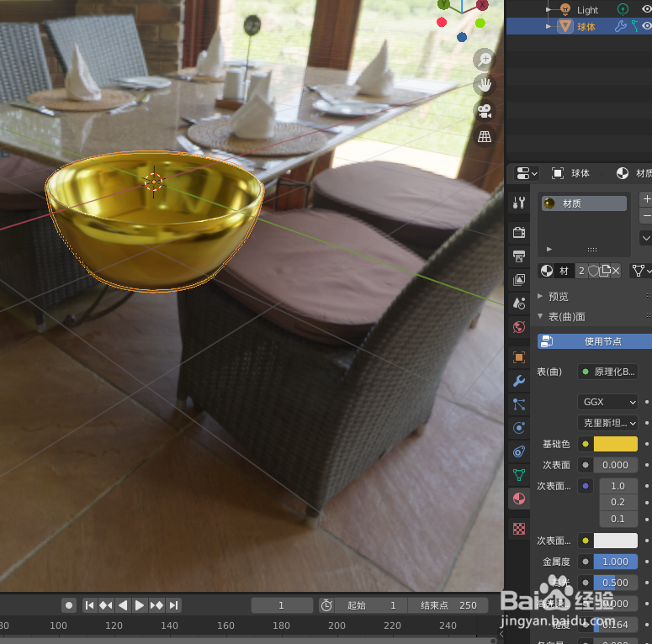Image resolution: width=652 pixels, height=644 pixels.
Task: Open the 克里斯坦 subsurface method dropdown
Action: (x=608, y=423)
